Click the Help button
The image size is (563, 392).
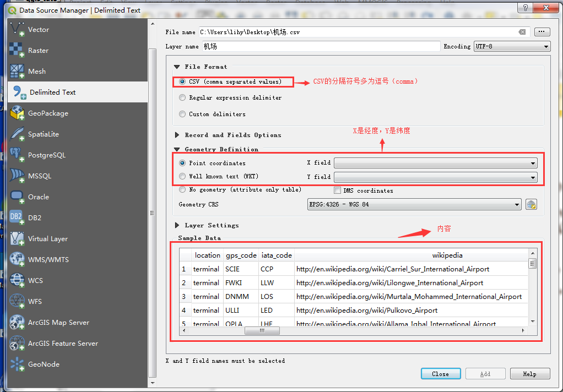click(529, 374)
